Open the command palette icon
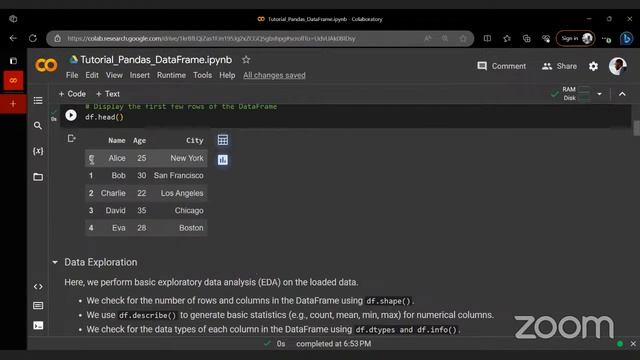Screen dimensions: 640x360 (x=38, y=306)
